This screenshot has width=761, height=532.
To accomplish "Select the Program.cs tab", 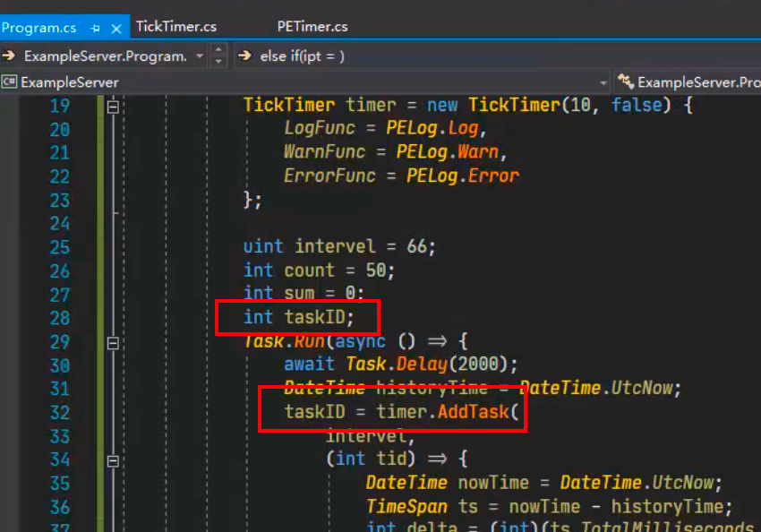I will pos(41,28).
